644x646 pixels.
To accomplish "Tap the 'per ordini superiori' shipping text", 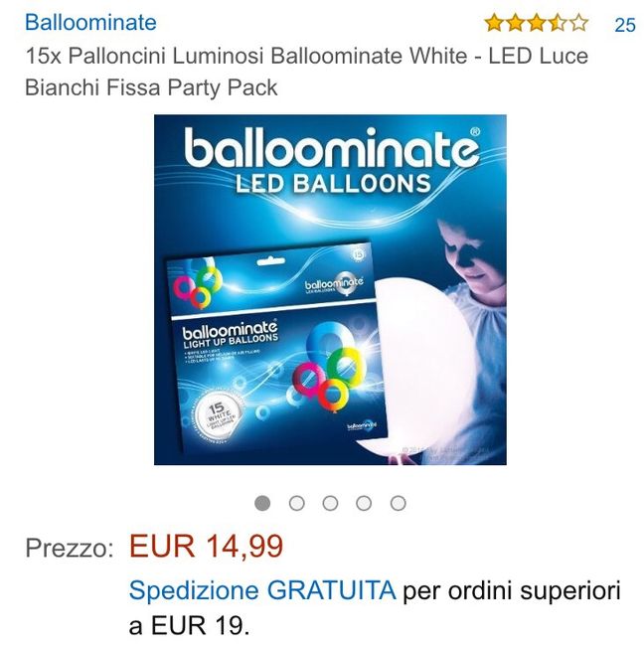I will tap(512, 590).
